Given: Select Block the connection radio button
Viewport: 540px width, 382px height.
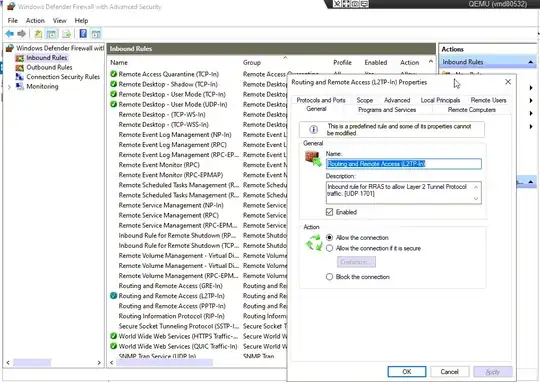Looking at the screenshot, I should 330,277.
